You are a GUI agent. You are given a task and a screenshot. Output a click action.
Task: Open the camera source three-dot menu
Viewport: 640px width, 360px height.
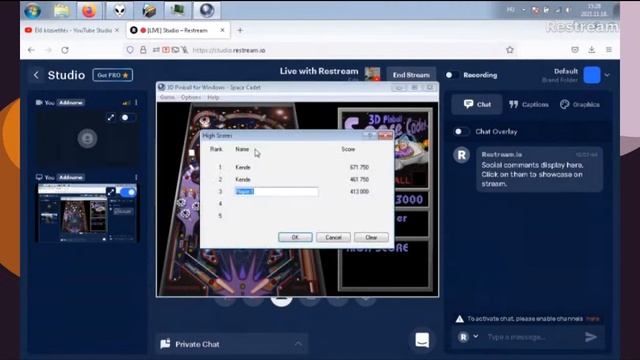(136, 102)
